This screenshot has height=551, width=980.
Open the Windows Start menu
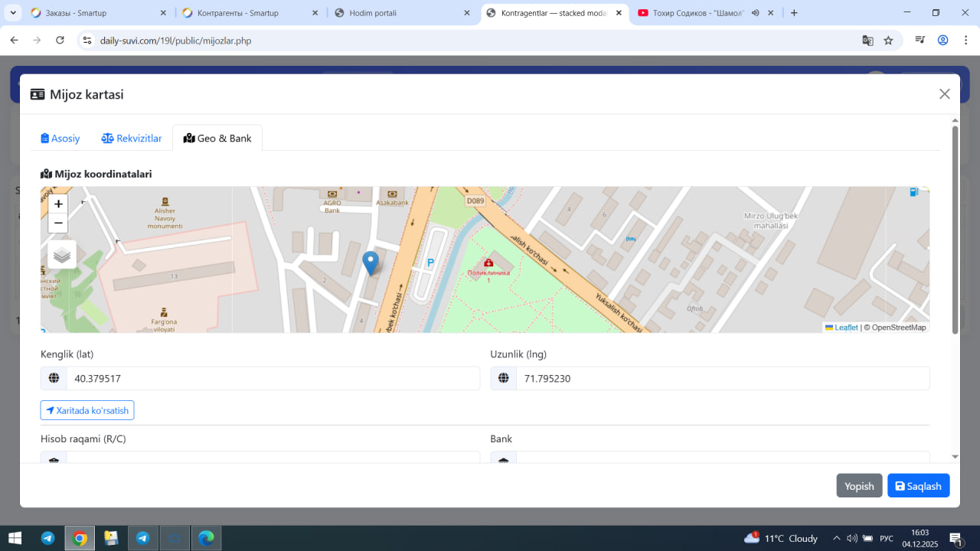15,538
